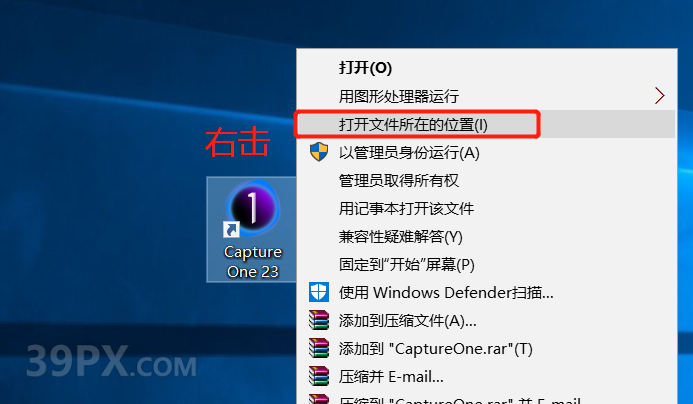Viewport: 693px width, 404px height.
Task: Choose 打开(O) from the context menu
Action: coord(487,68)
